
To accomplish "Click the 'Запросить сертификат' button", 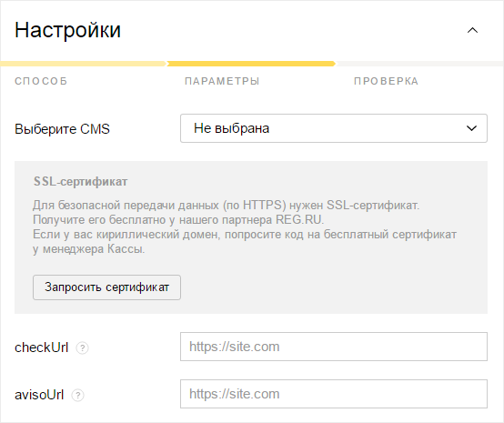I will pyautogui.click(x=106, y=287).
